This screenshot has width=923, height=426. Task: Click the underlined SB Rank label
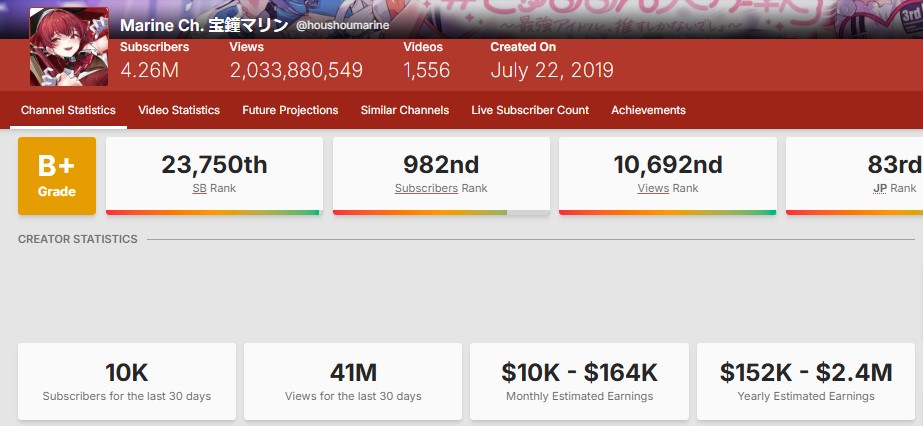200,188
